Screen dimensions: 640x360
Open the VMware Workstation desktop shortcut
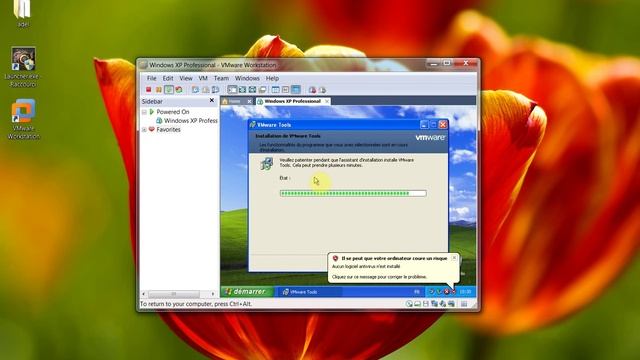point(23,118)
